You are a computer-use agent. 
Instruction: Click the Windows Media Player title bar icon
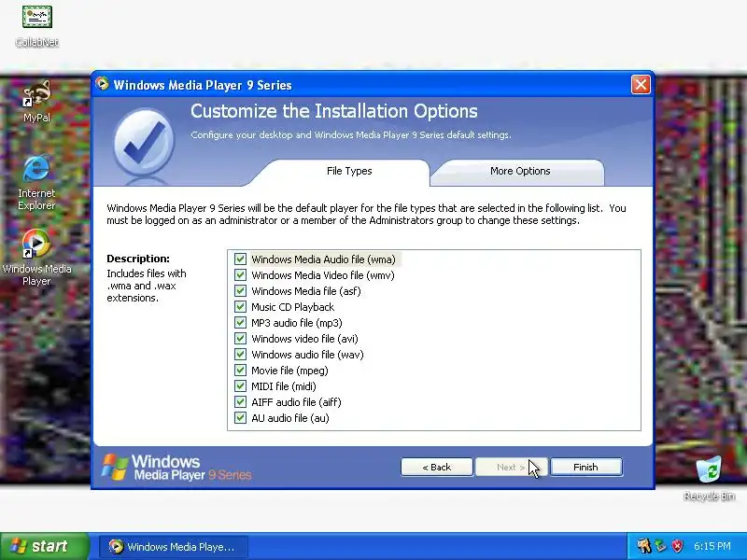102,84
